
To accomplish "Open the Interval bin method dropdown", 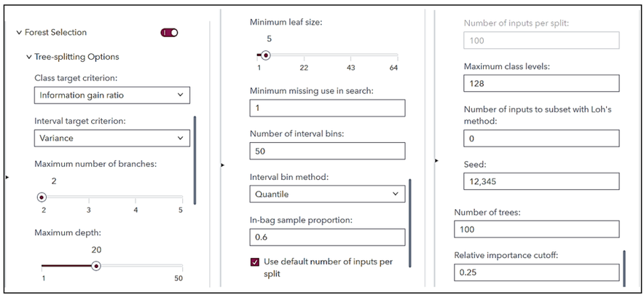I will pyautogui.click(x=326, y=194).
